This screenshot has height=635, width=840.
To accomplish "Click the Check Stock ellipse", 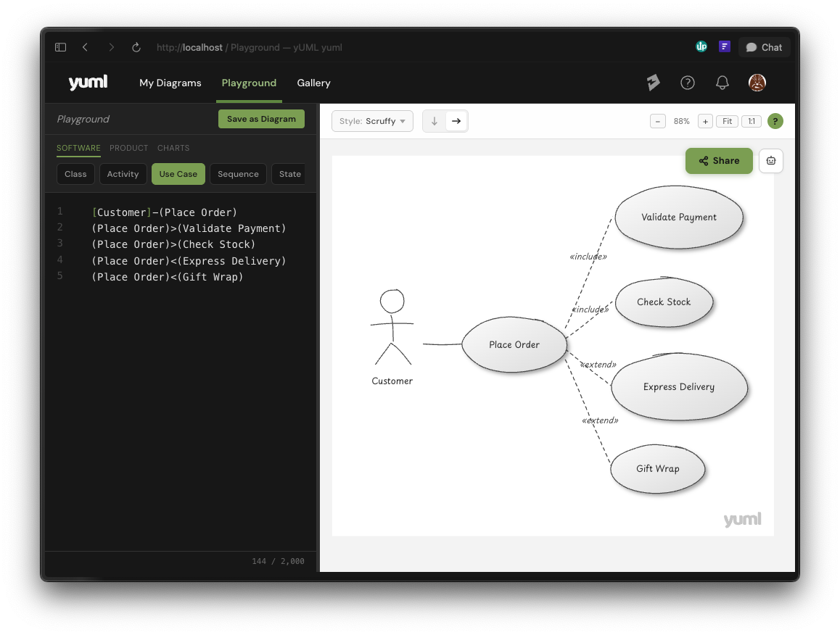I will (664, 302).
